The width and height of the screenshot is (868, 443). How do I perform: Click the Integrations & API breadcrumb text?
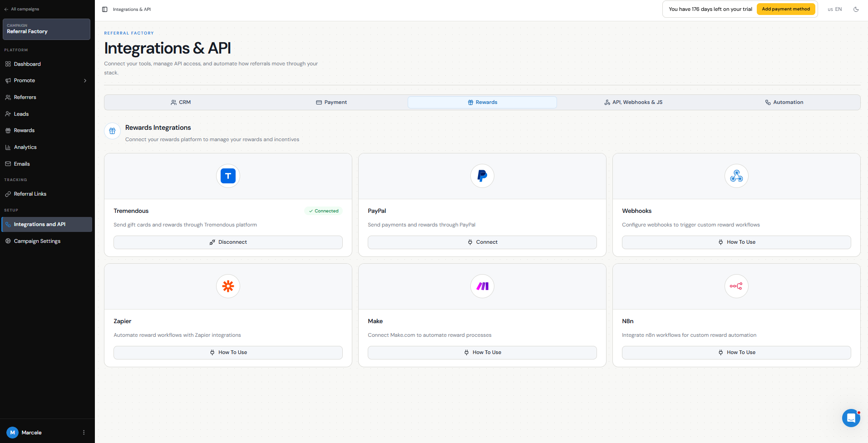click(132, 9)
